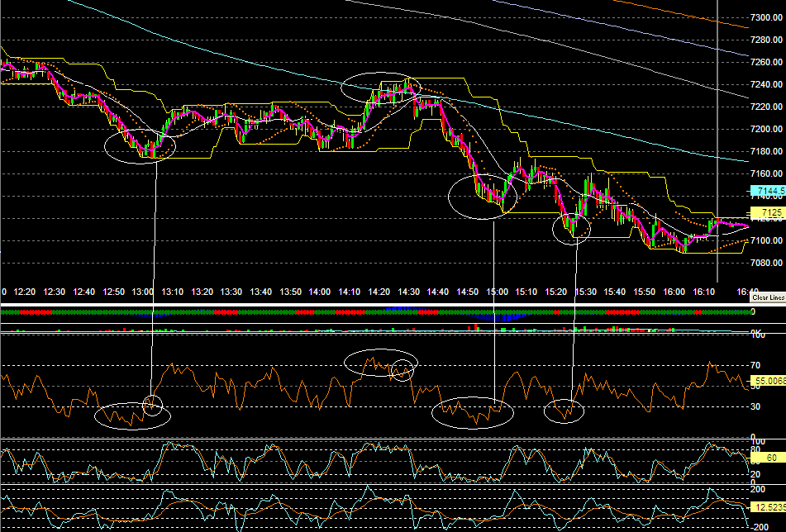Click the 14:00 time axis label
Viewport: 786px width, 532px height.
click(x=319, y=292)
